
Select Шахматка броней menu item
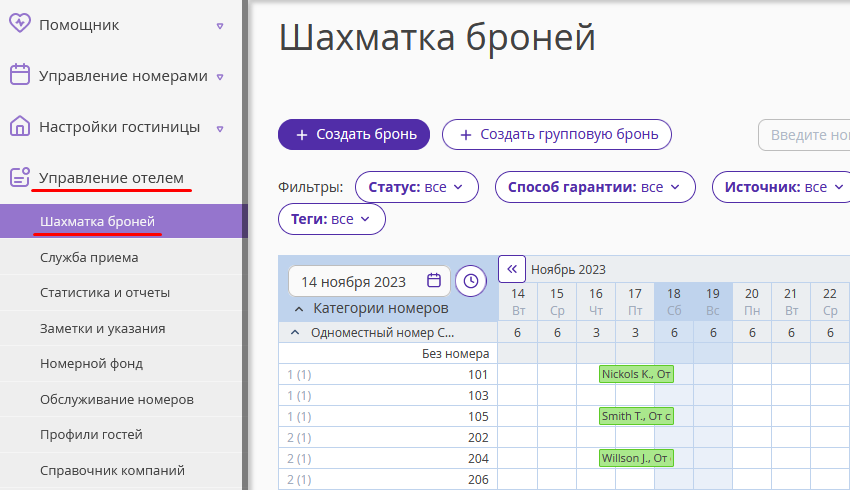pyautogui.click(x=124, y=221)
